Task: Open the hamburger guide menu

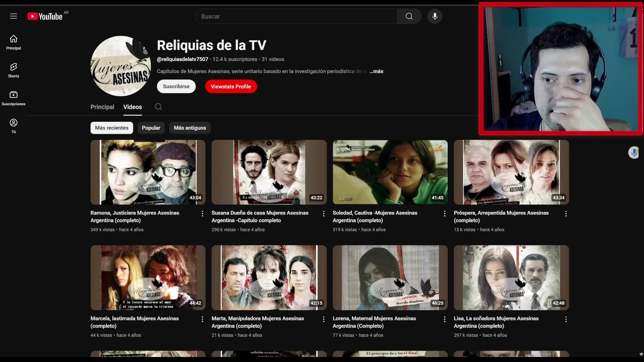Action: tap(14, 16)
